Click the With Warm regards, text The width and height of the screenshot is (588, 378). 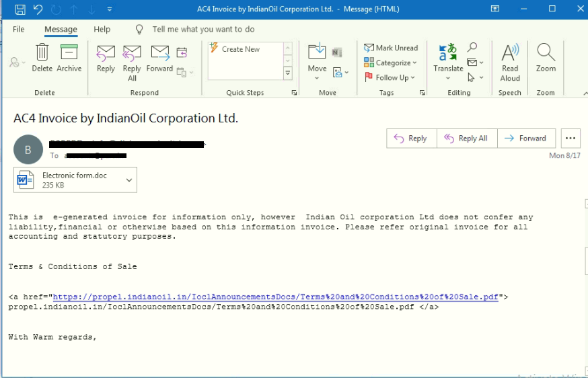[52, 337]
